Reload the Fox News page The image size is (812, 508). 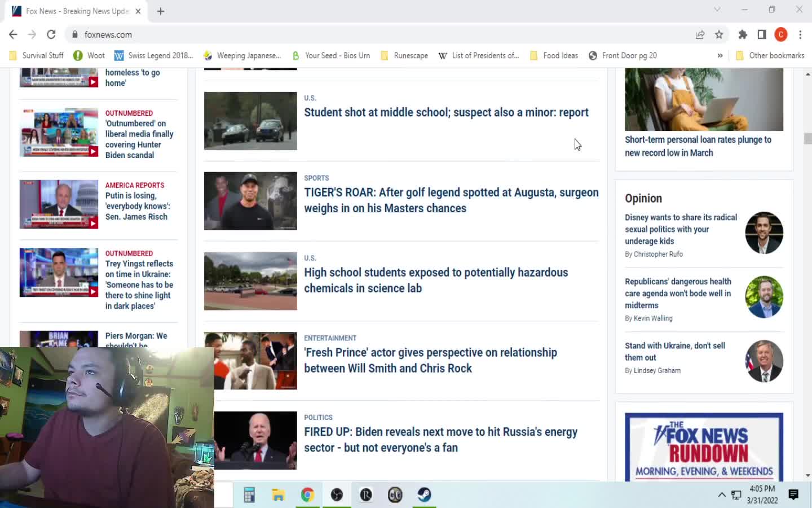(51, 34)
